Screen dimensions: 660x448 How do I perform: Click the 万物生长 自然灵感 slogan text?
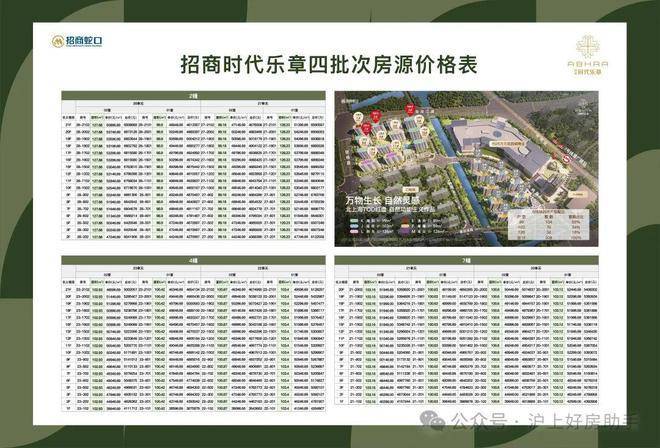pyautogui.click(x=382, y=200)
